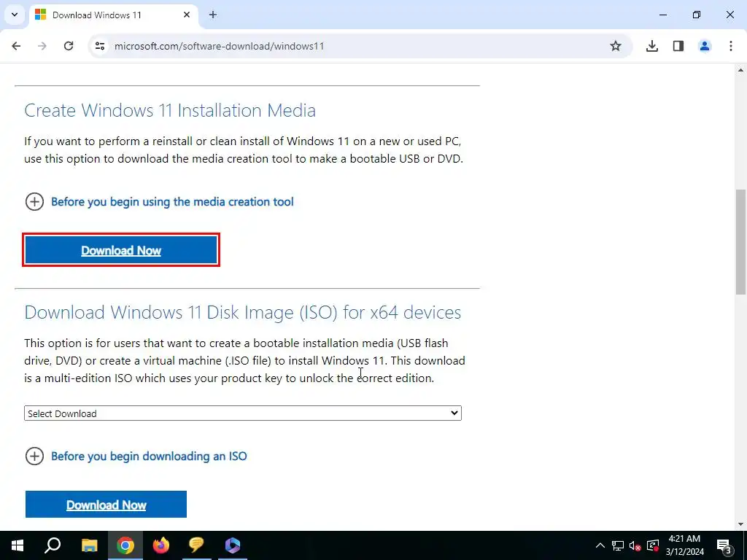Image resolution: width=747 pixels, height=560 pixels.
Task: Open Chrome side panel
Action: point(678,46)
